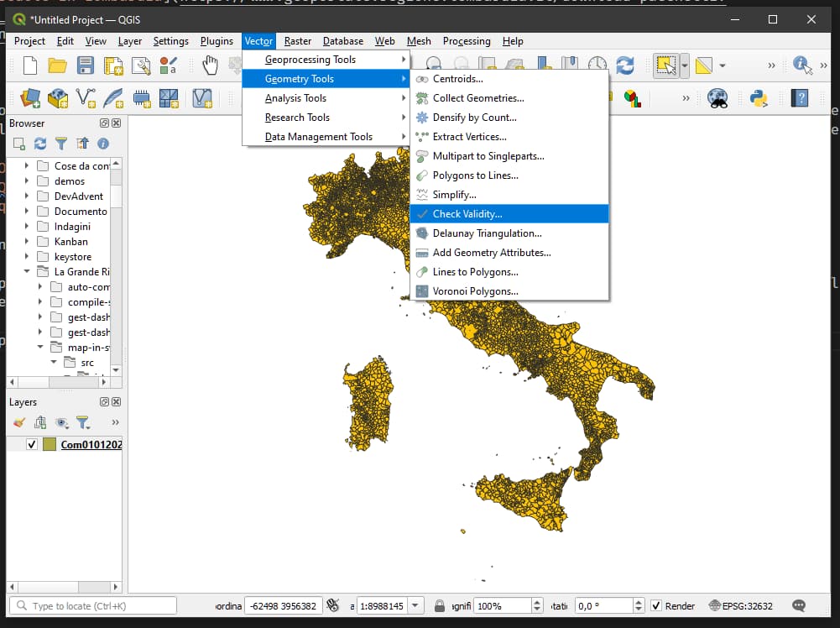Open Style Manager icon
The image size is (840, 628).
click(x=168, y=65)
